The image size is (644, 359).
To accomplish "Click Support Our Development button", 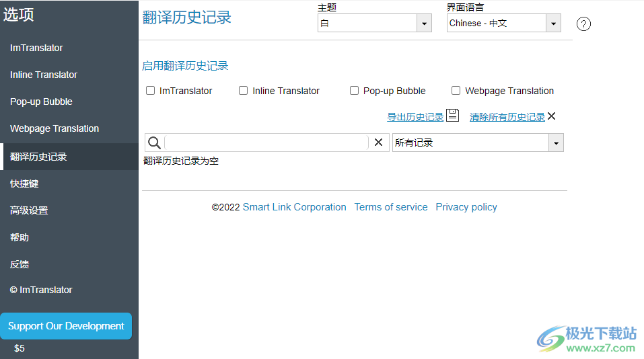I will 66,326.
